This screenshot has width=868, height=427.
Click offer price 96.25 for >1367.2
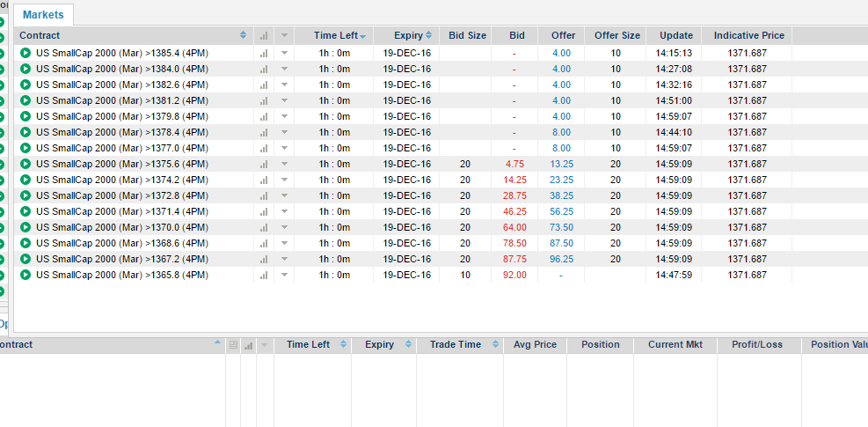(x=561, y=259)
